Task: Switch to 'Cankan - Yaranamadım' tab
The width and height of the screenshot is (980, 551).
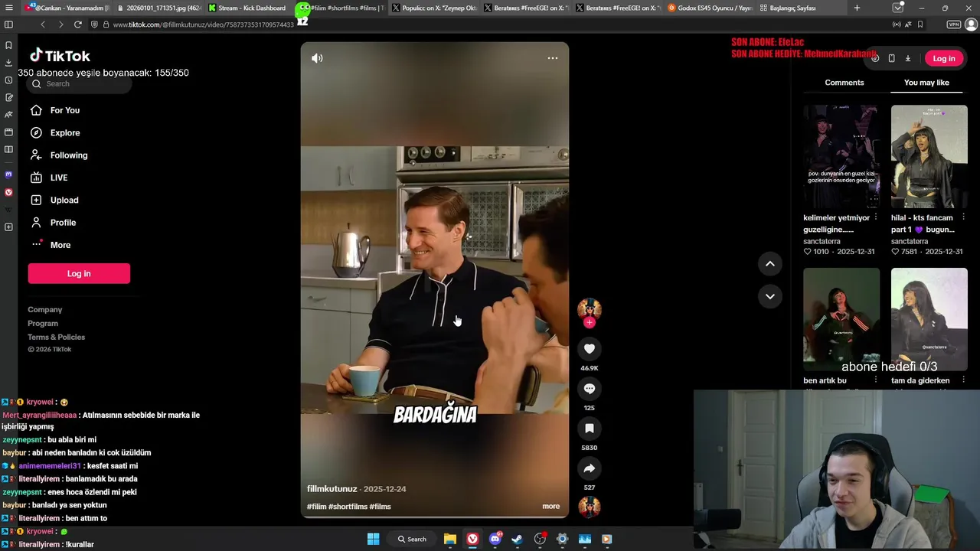Action: 67,8
